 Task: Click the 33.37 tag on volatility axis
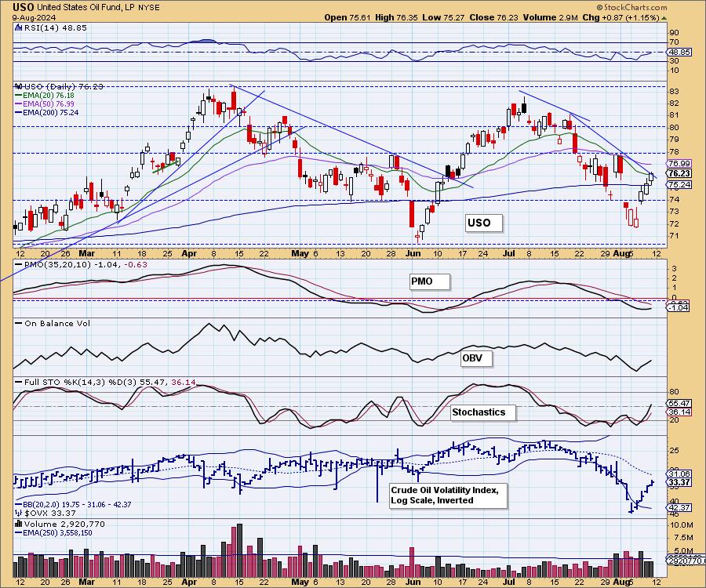click(679, 482)
